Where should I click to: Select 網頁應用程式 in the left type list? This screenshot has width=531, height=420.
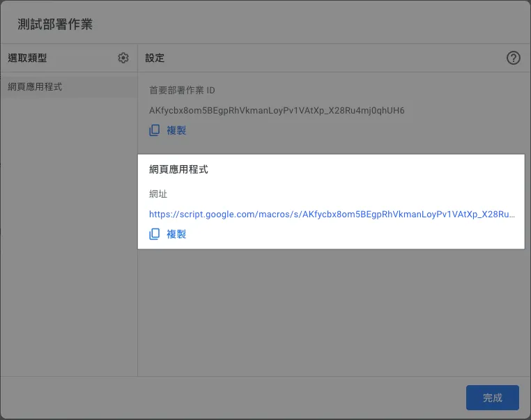pyautogui.click(x=36, y=87)
